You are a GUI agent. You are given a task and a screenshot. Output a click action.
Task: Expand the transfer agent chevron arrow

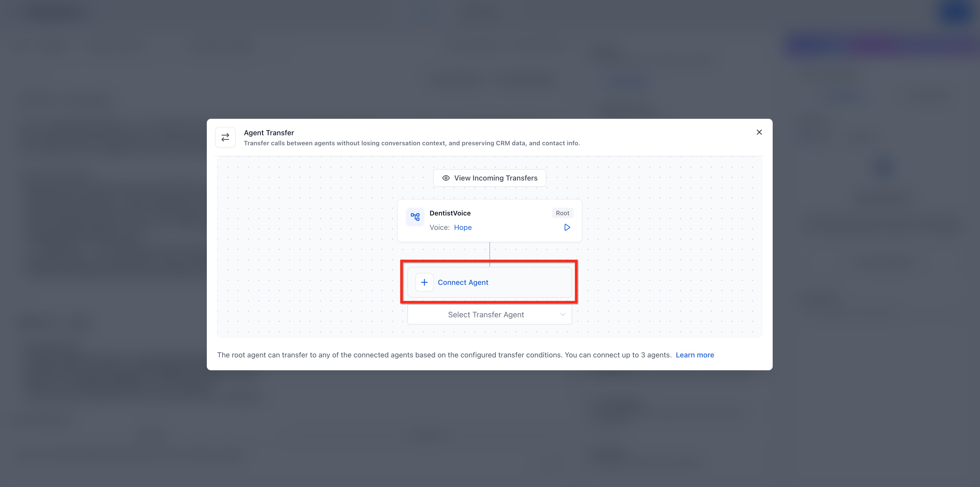tap(563, 314)
